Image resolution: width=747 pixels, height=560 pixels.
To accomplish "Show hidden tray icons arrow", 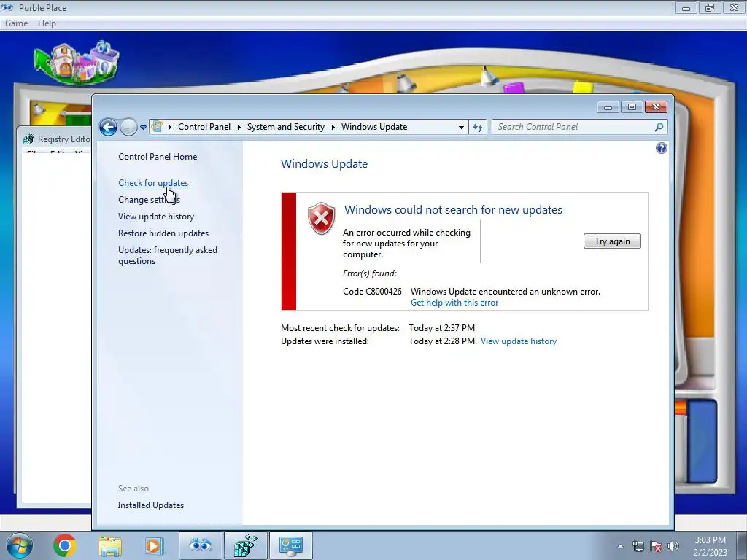I will point(620,546).
